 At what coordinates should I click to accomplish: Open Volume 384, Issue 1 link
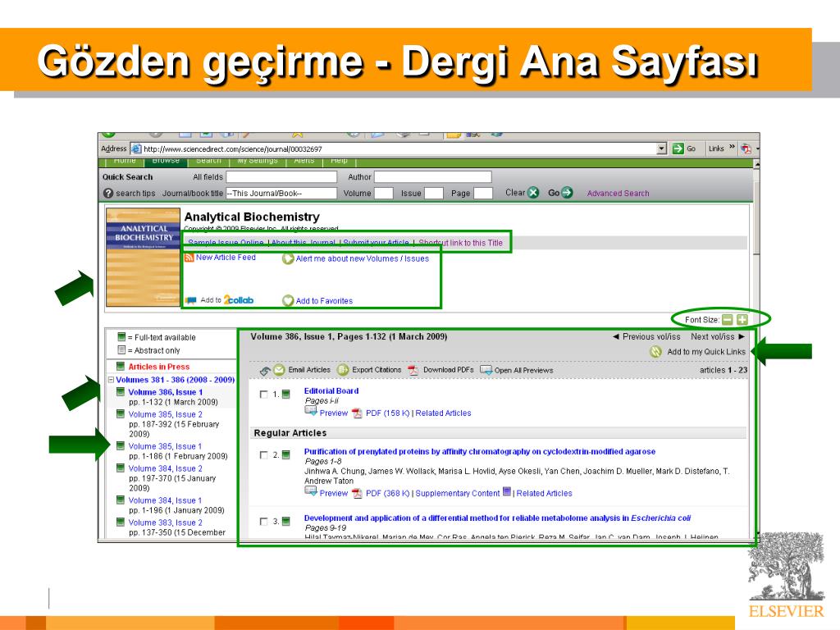point(165,500)
